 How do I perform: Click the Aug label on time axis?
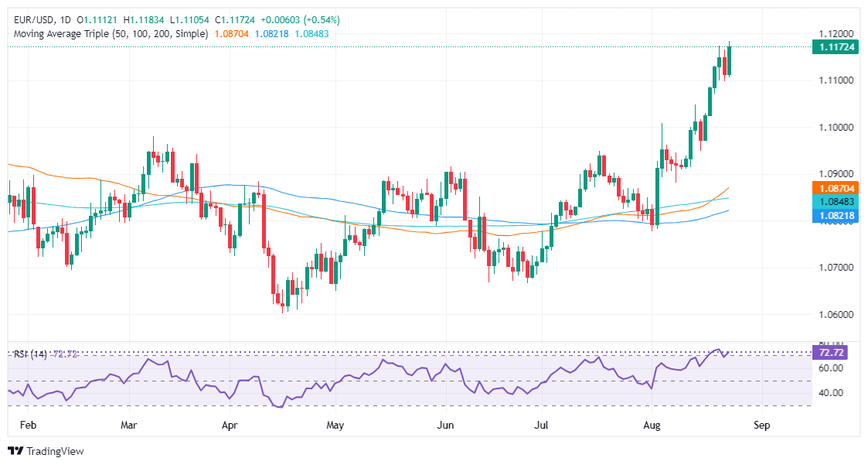pos(652,425)
